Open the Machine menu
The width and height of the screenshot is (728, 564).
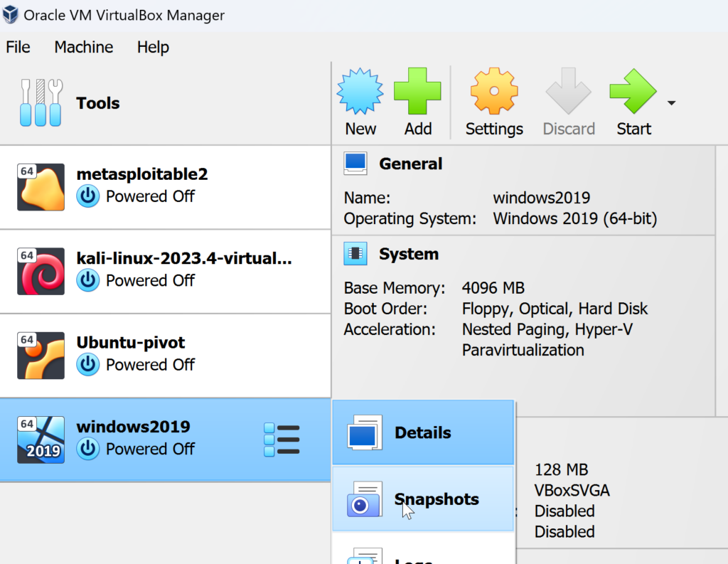click(x=84, y=47)
